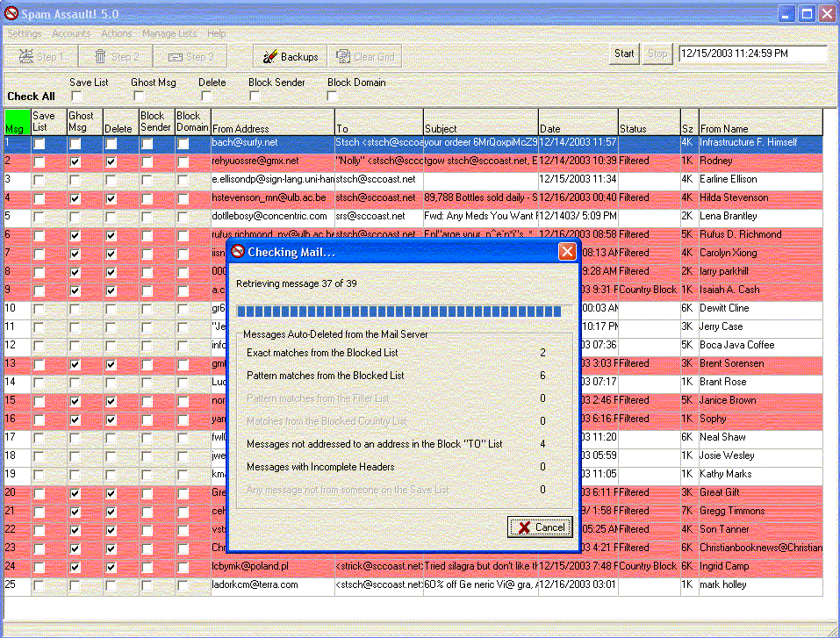Click Exact matches from the Blocked List
Image resolution: width=840 pixels, height=638 pixels.
click(x=322, y=353)
